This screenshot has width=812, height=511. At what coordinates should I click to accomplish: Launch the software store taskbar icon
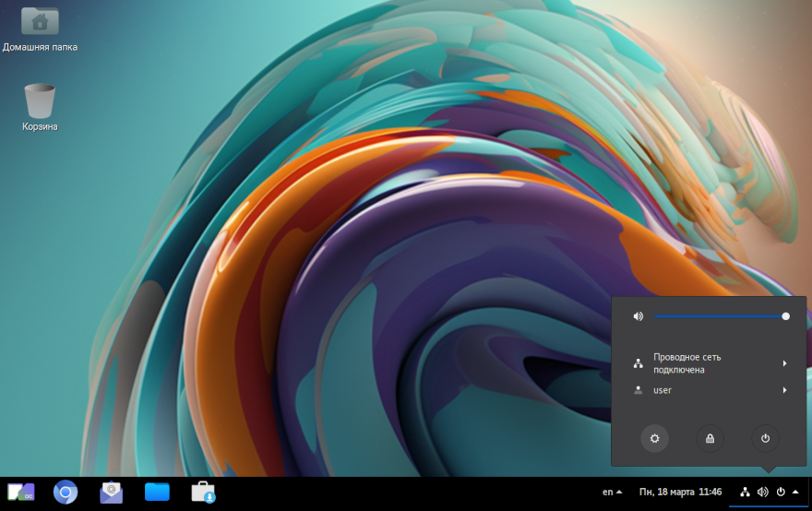203,493
